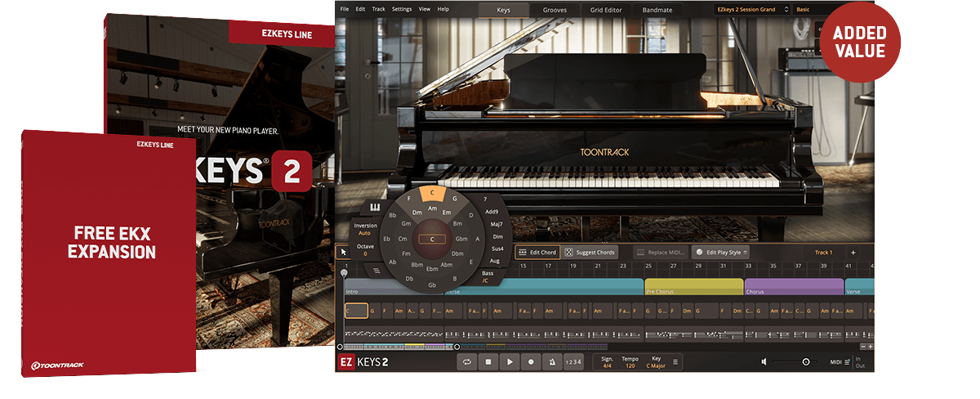Image resolution: width=980 pixels, height=399 pixels.
Task: Select the purple Chorus song block
Action: coord(794,287)
